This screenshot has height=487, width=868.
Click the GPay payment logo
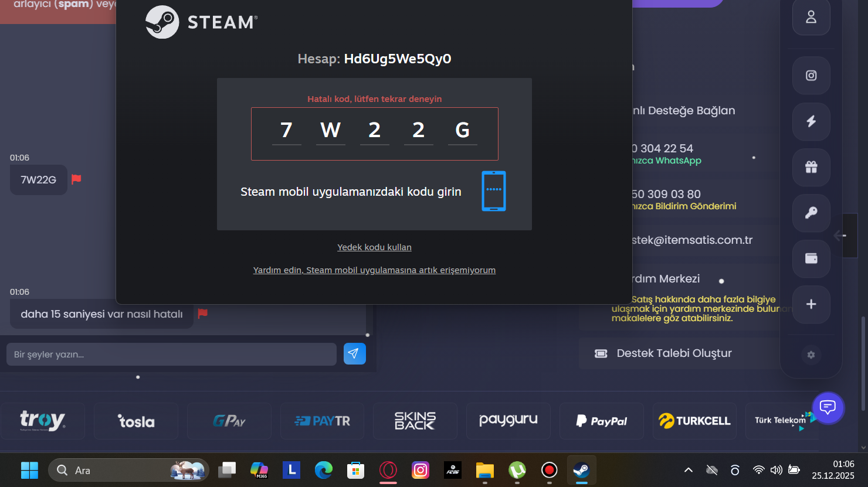pyautogui.click(x=229, y=421)
